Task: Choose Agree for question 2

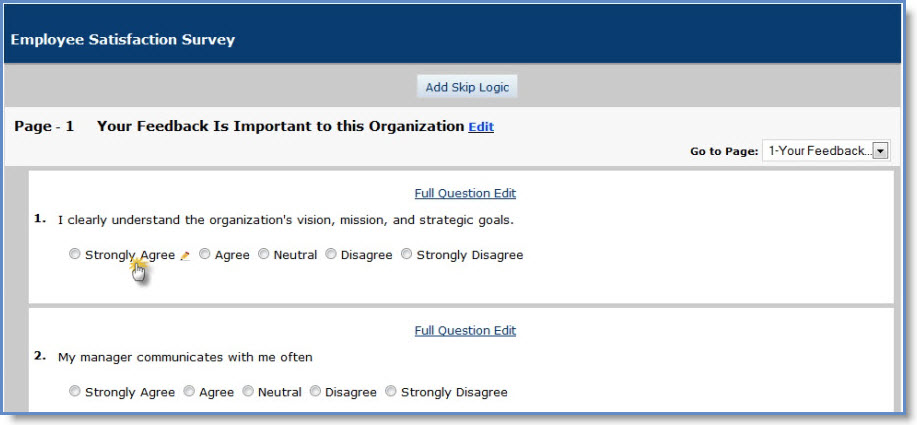Action: point(189,392)
